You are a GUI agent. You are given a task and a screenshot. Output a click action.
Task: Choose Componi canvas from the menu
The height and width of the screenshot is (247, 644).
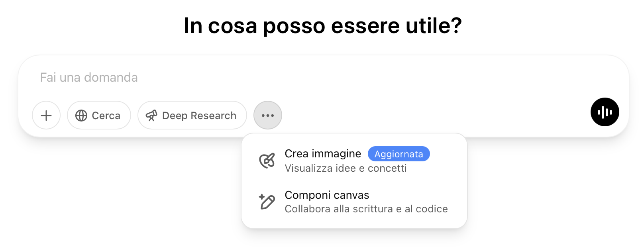327,195
